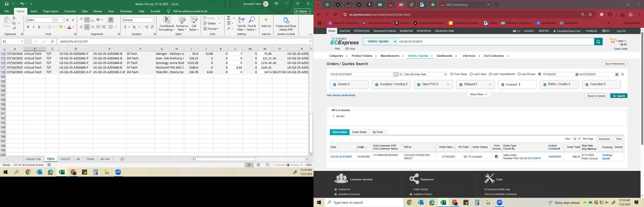Apply Underline in Excel Font group
644x207 pixels.
[x=39, y=27]
